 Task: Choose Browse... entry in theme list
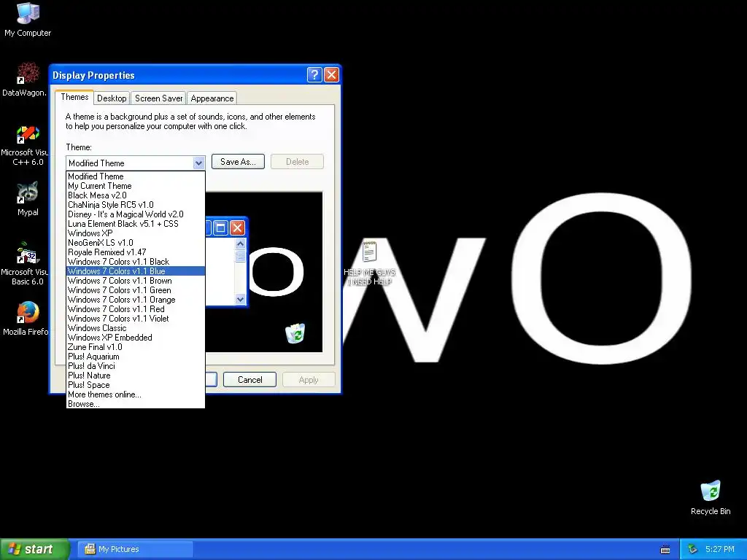[x=135, y=404]
